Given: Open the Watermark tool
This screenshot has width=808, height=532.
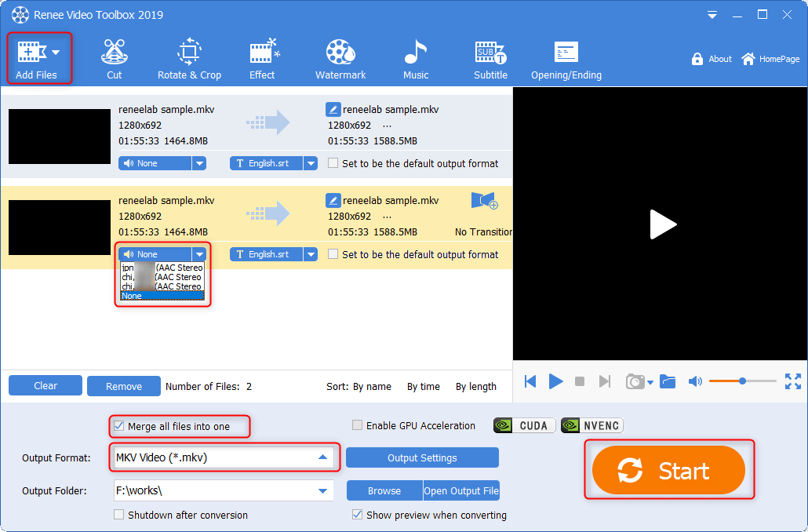Looking at the screenshot, I should coord(340,60).
